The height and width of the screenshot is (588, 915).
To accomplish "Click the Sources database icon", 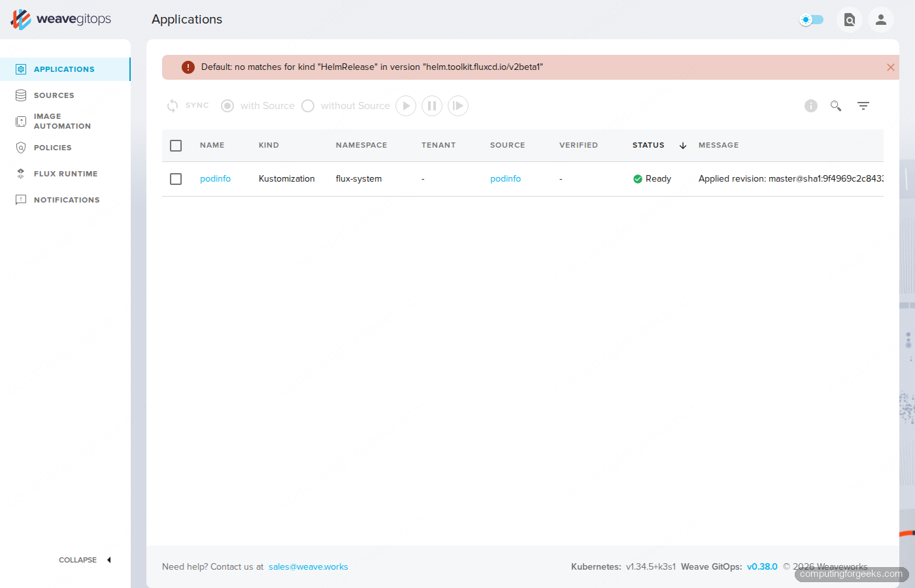I will click(21, 95).
